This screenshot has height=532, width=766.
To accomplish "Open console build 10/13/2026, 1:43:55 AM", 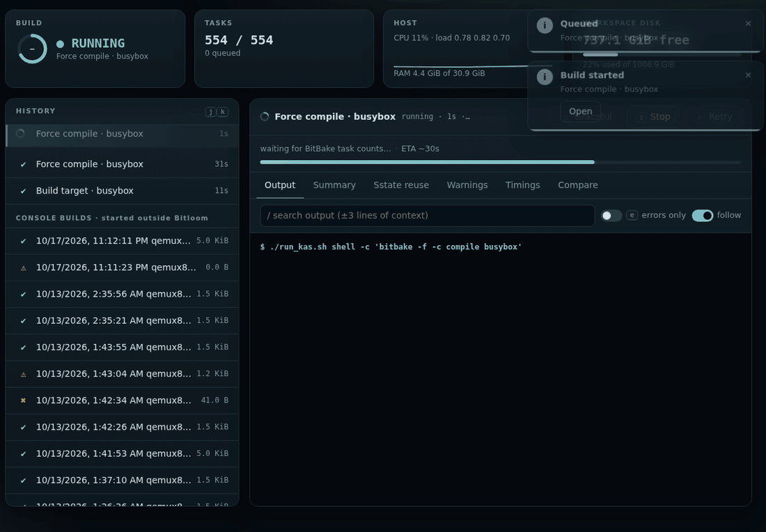I will click(x=122, y=347).
